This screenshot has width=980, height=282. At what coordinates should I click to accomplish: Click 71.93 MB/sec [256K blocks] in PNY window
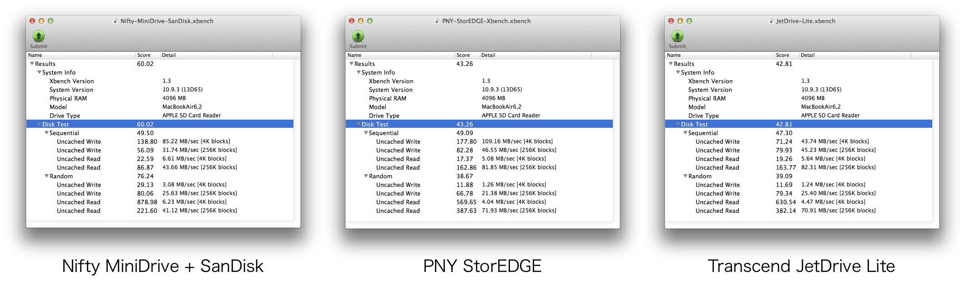[x=519, y=211]
